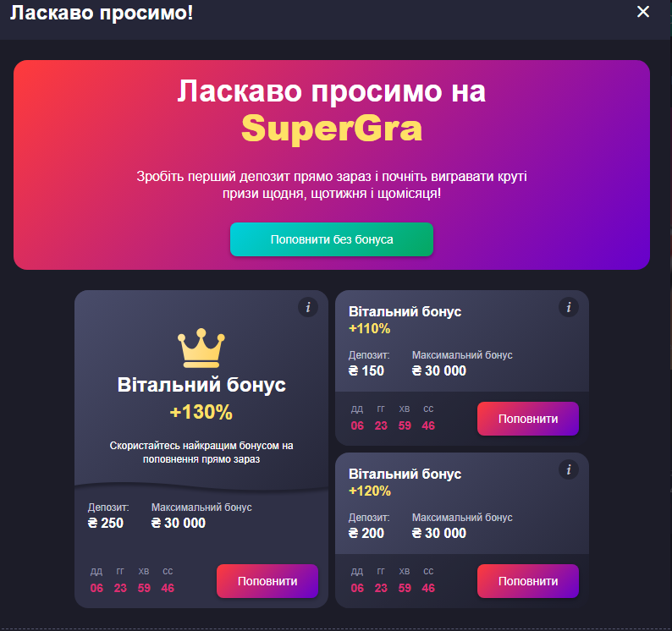Click the first deposit promo description text
This screenshot has height=631, width=672.
coord(332,184)
